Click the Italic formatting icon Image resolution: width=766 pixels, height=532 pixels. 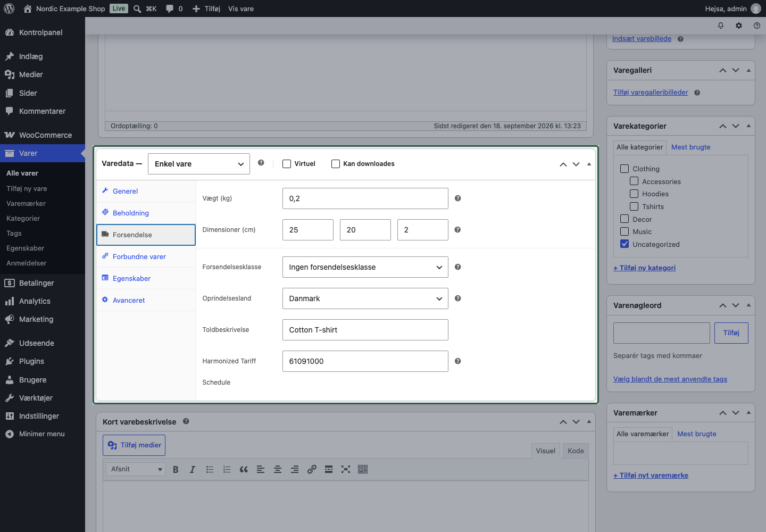pos(193,469)
